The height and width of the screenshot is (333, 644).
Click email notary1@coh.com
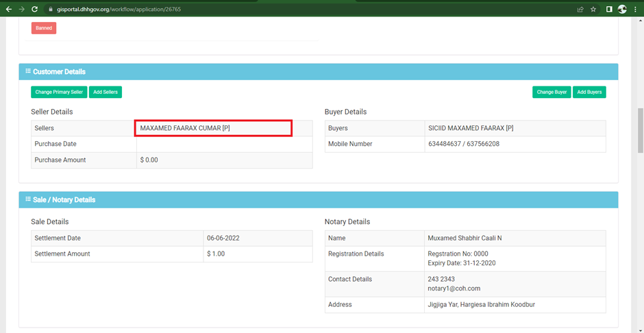[454, 288]
